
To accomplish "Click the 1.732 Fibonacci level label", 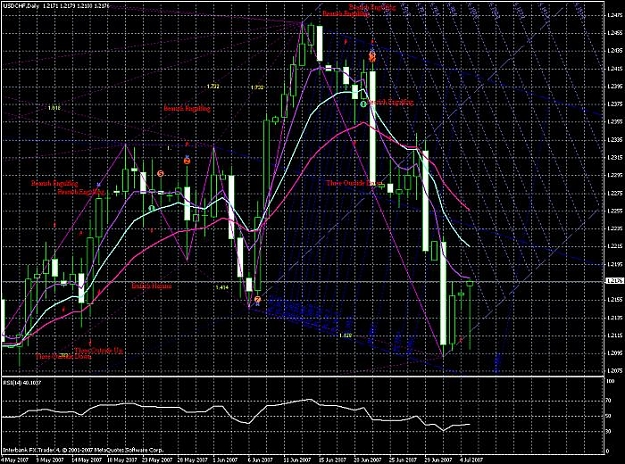I will point(214,86).
